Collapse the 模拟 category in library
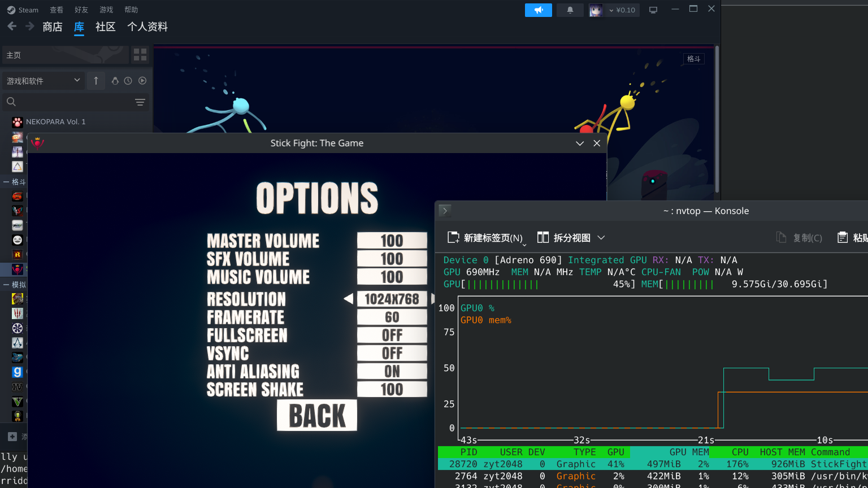The width and height of the screenshot is (868, 488). pos(7,285)
